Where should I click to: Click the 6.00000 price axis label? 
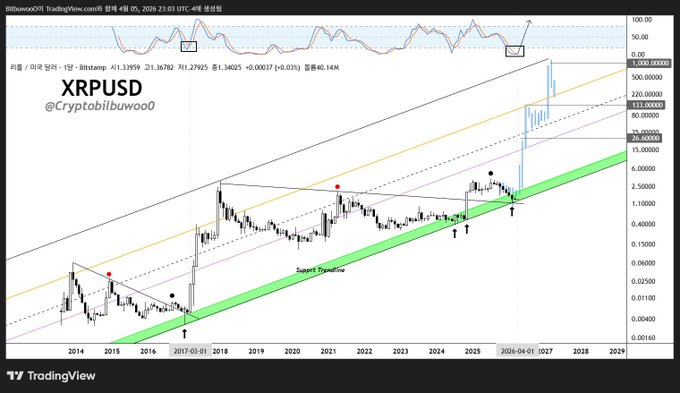644,169
